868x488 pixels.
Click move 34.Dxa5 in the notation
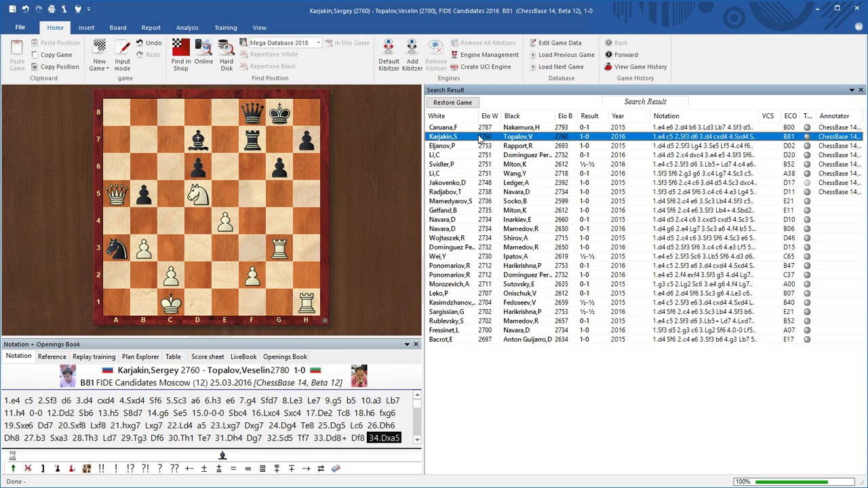[x=384, y=438]
